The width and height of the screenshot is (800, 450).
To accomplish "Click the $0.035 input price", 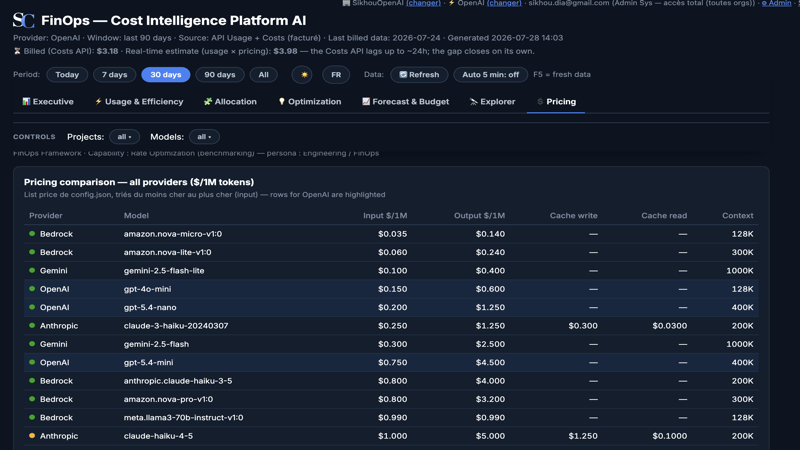I will pyautogui.click(x=393, y=234).
